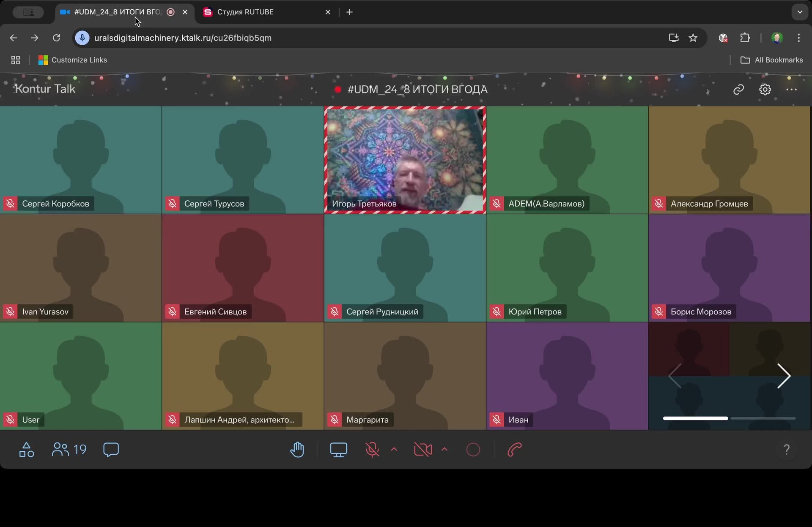Toggle your camera on
Image resolution: width=812 pixels, height=527 pixels.
point(423,450)
